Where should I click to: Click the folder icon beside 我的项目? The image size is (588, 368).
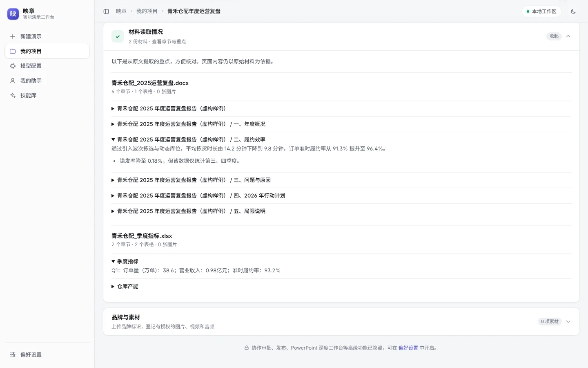click(x=13, y=51)
